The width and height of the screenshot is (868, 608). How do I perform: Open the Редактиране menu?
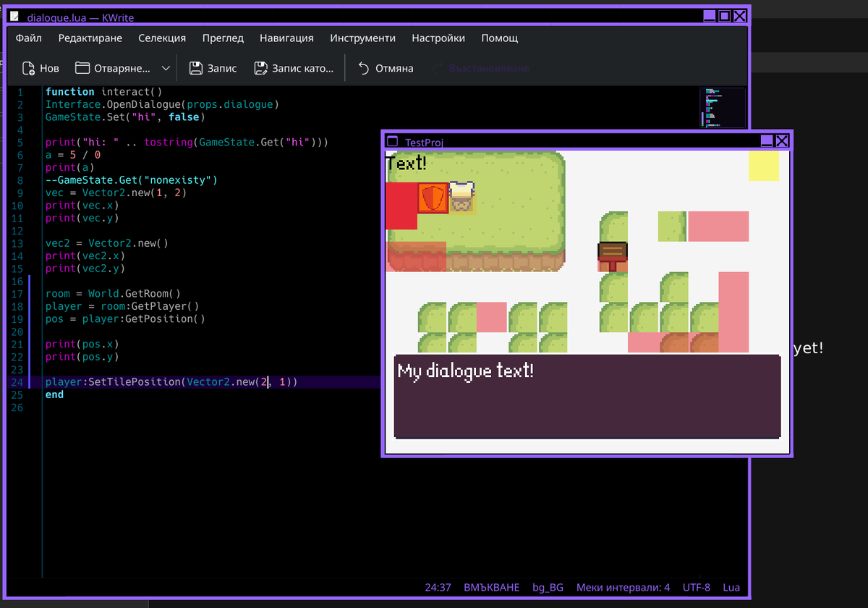90,38
